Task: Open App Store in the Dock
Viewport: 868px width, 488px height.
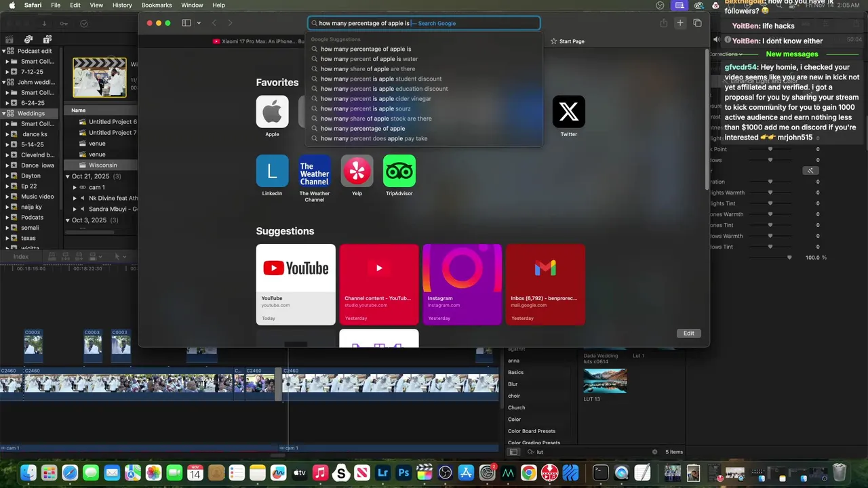Action: click(x=466, y=472)
